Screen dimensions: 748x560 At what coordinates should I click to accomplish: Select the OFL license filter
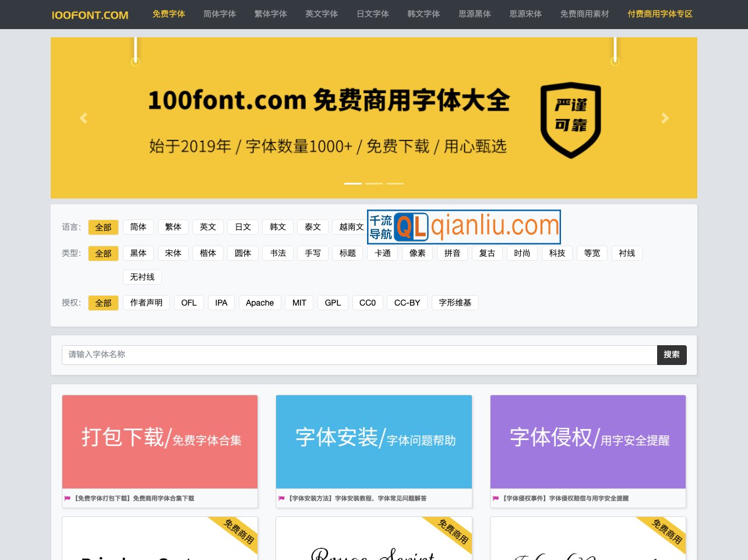[189, 303]
